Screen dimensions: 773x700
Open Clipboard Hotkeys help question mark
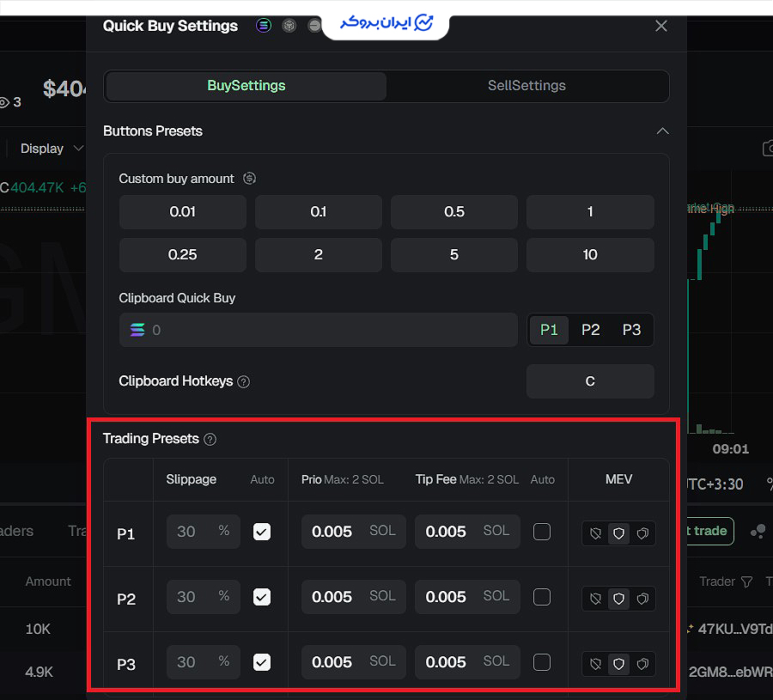point(244,381)
